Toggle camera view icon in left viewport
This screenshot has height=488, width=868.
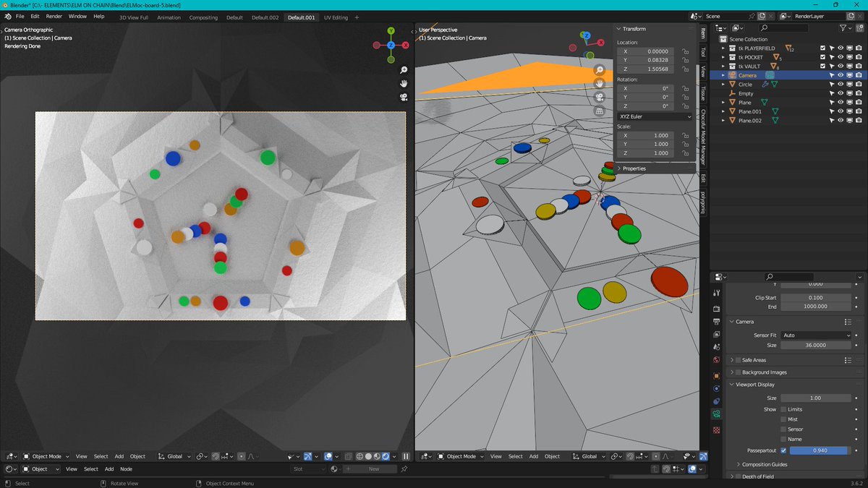pos(404,98)
